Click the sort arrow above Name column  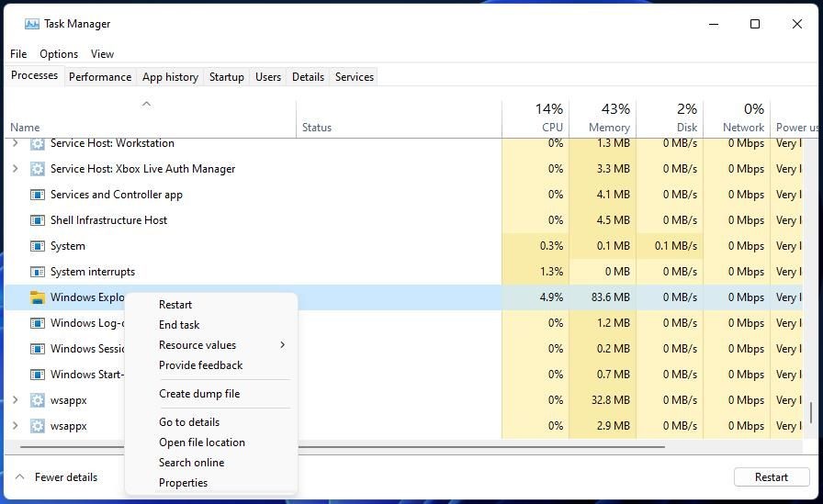point(146,104)
